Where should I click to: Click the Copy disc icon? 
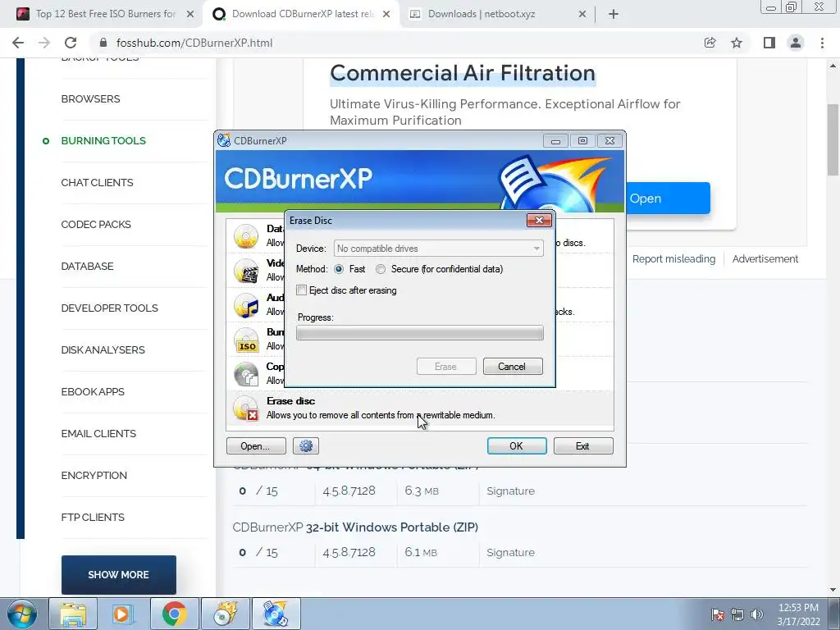tap(246, 374)
